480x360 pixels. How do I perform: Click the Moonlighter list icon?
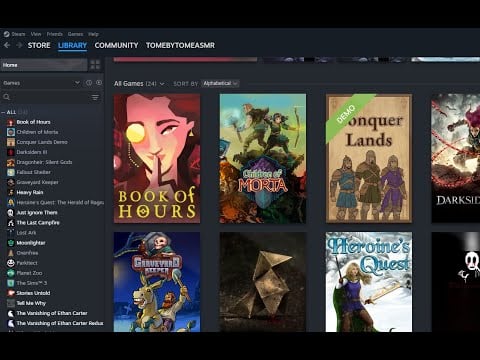tap(11, 243)
